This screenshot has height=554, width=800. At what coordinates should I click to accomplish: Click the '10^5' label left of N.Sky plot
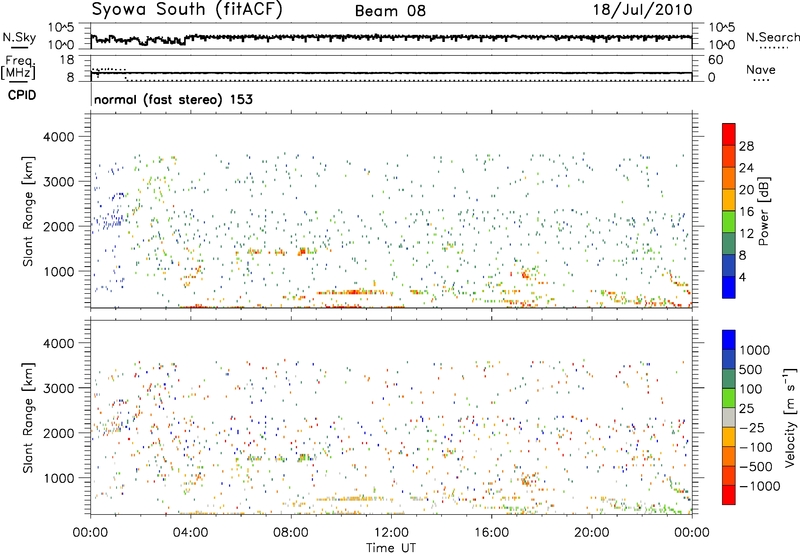[x=61, y=27]
